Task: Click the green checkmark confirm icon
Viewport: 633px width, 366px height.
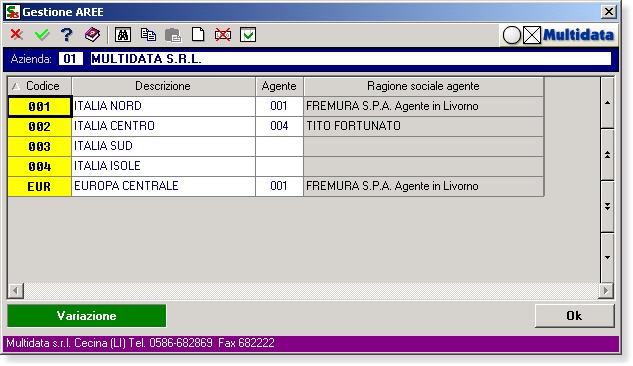Action: point(42,35)
